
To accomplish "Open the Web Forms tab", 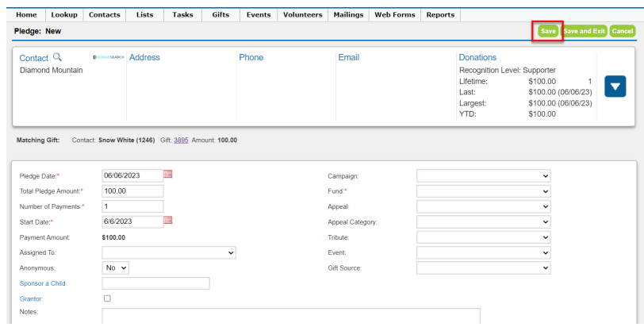I will pos(395,15).
